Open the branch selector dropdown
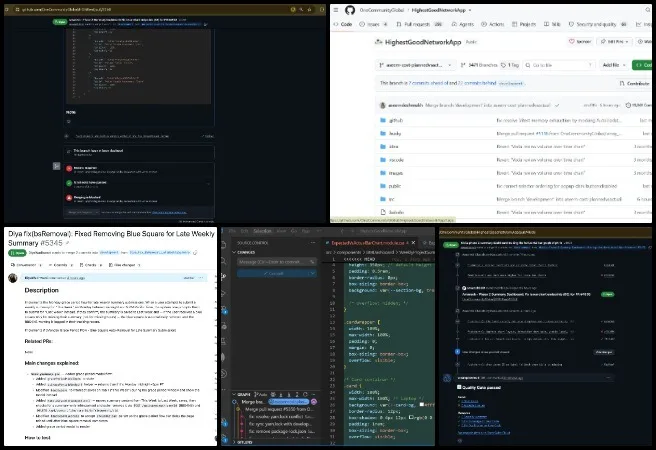 415,65
